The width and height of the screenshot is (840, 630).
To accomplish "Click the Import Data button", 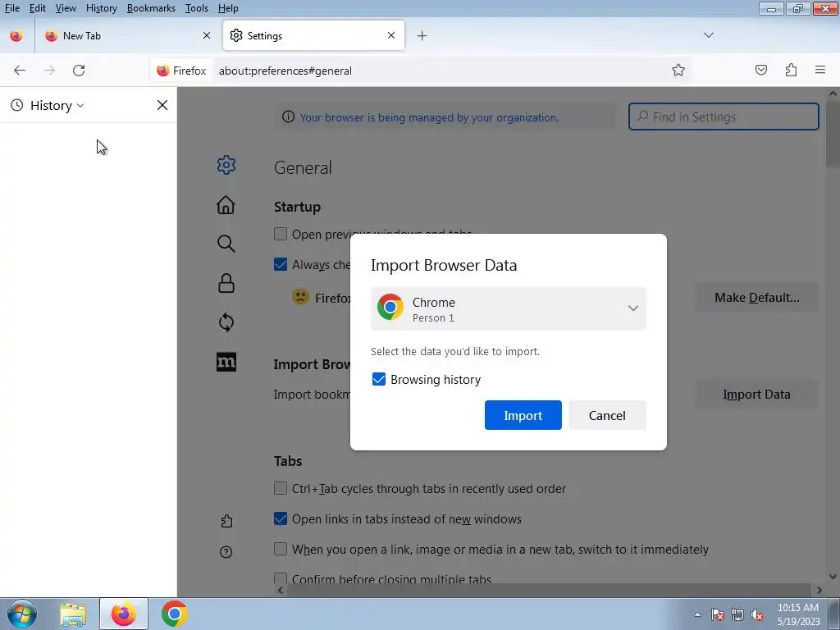I will (756, 395).
